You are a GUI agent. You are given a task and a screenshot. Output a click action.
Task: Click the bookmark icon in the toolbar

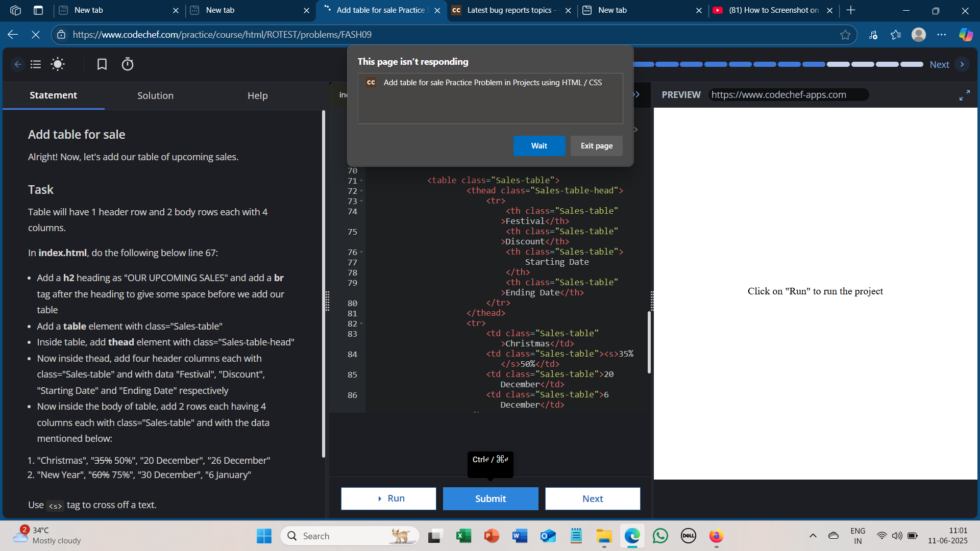click(x=102, y=64)
